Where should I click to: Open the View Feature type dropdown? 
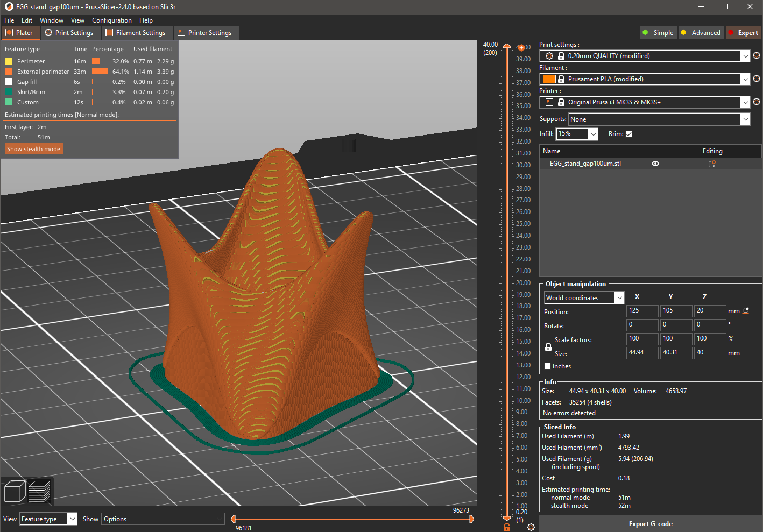click(x=48, y=519)
